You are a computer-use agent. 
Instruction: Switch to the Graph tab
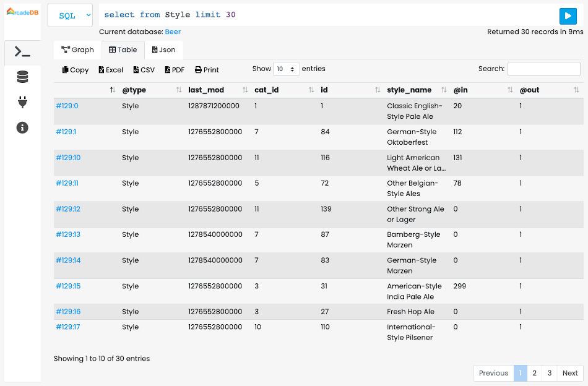(x=77, y=49)
